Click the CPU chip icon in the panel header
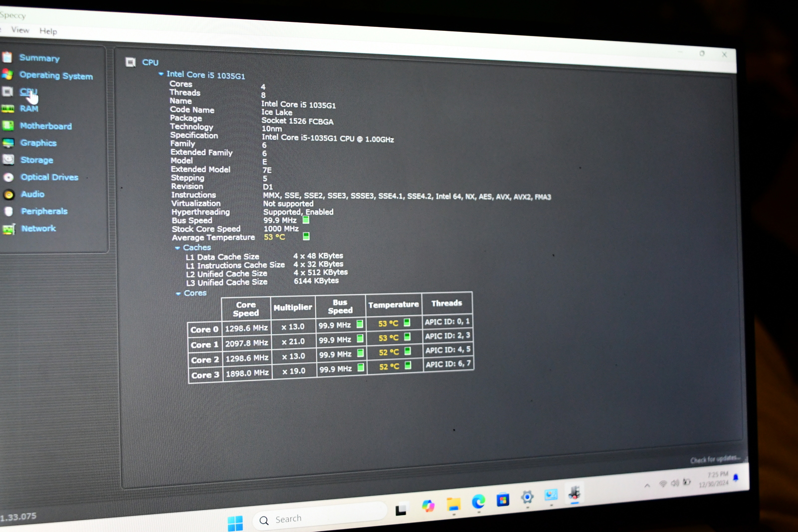 pos(131,62)
